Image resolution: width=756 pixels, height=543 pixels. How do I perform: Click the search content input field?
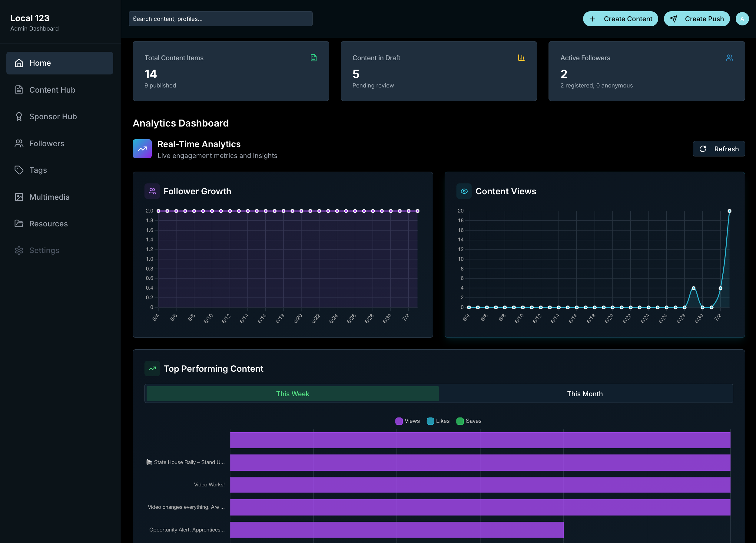(221, 19)
